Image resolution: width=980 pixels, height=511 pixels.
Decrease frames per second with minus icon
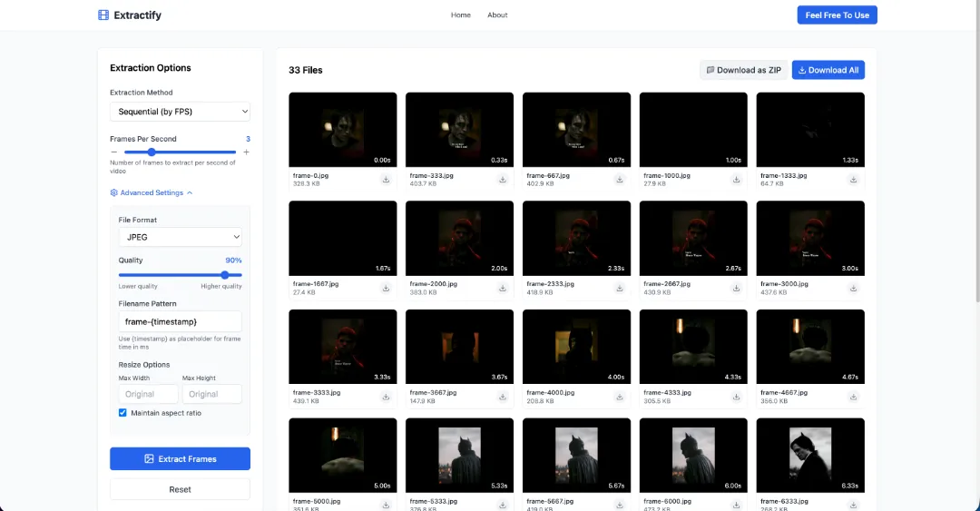click(113, 152)
